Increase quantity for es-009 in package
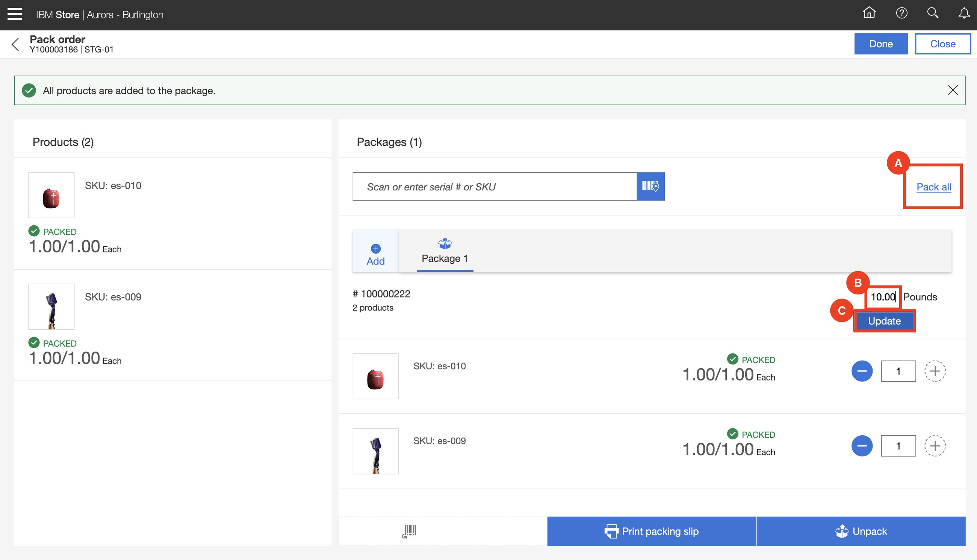 click(935, 446)
